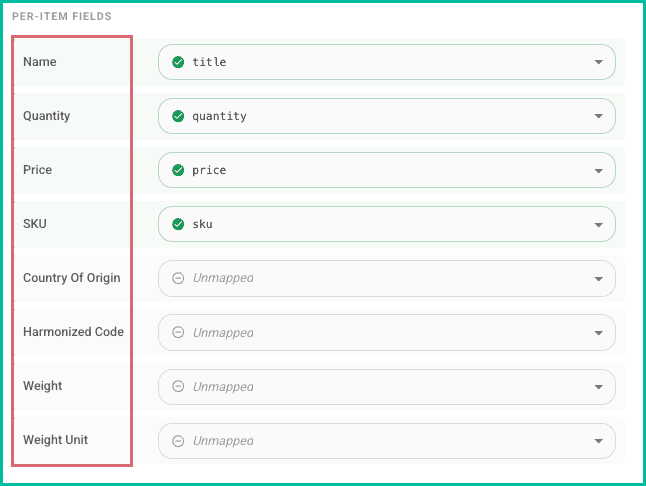Open the Harmonized Code unmapped dropdown
This screenshot has width=646, height=486.
(x=386, y=332)
